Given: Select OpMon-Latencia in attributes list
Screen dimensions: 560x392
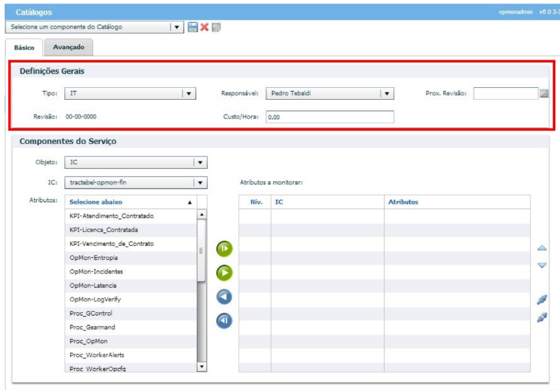Looking at the screenshot, I should click(x=96, y=285).
